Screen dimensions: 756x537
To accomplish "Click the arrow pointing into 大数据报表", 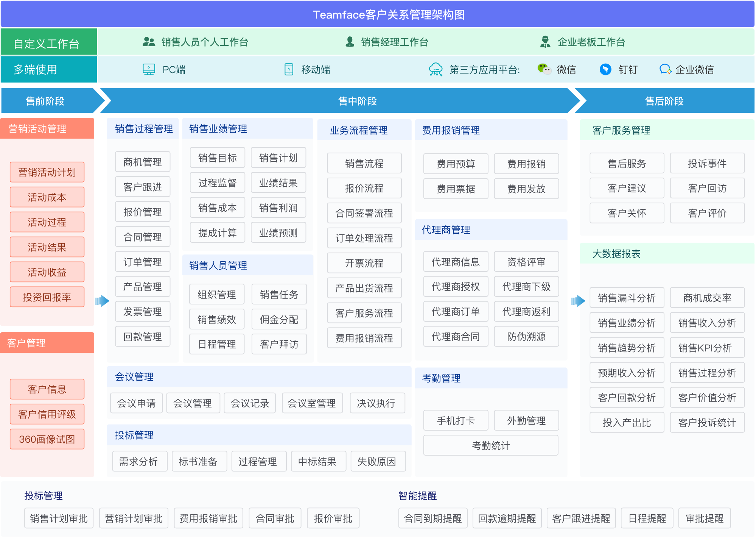I will pyautogui.click(x=577, y=301).
